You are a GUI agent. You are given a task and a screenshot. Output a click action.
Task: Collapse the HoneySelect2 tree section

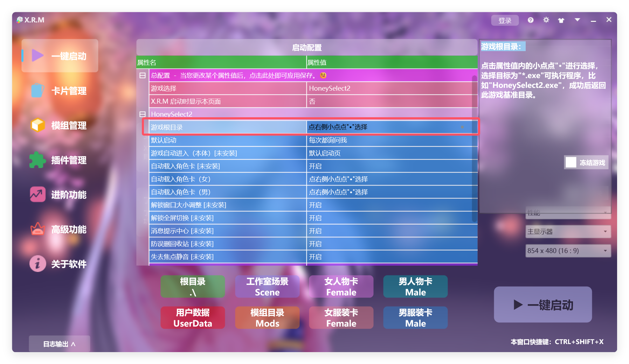143,114
